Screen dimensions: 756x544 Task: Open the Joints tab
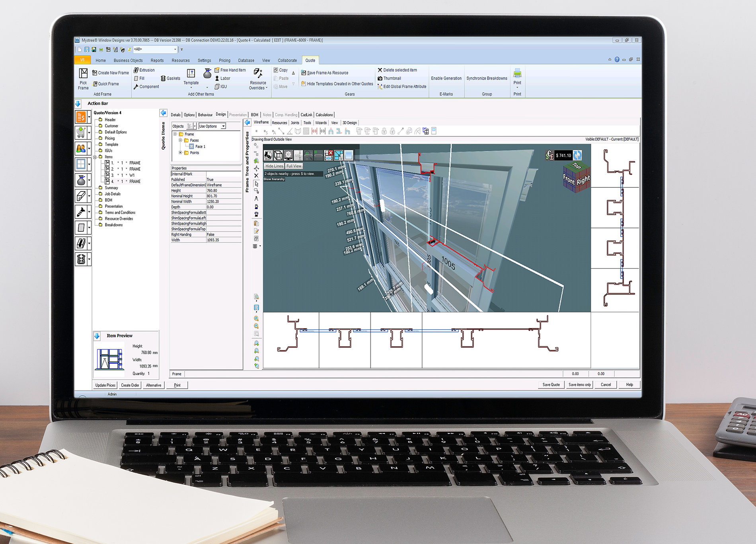[x=295, y=123]
